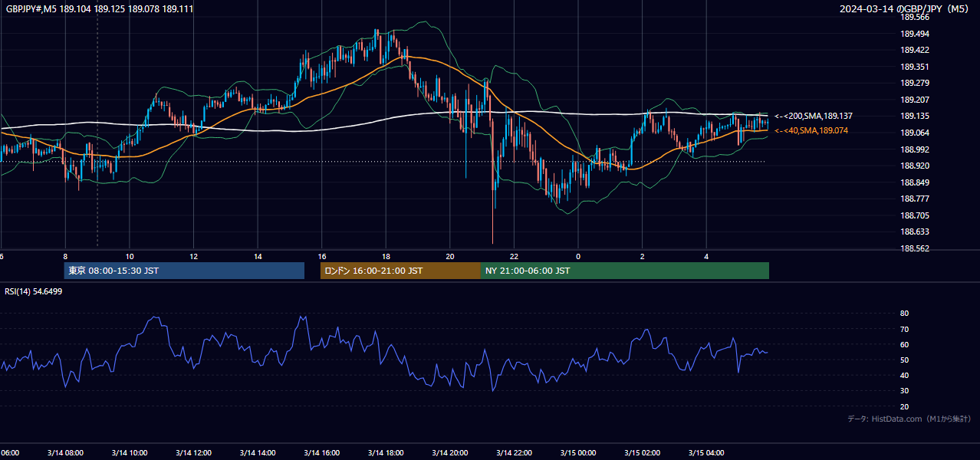This screenshot has height=460, width=980.
Task: Select the NY 21:00-06:00 JST session bar
Action: (625, 271)
